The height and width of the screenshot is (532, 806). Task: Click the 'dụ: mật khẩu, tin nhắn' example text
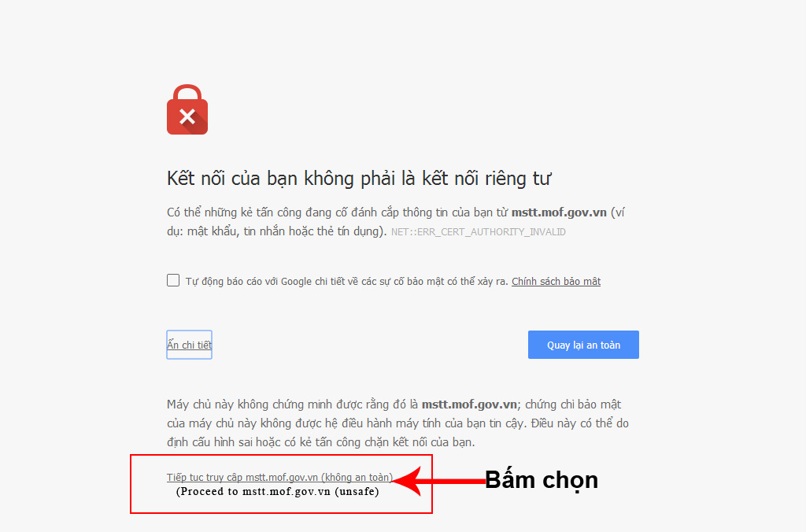click(276, 231)
